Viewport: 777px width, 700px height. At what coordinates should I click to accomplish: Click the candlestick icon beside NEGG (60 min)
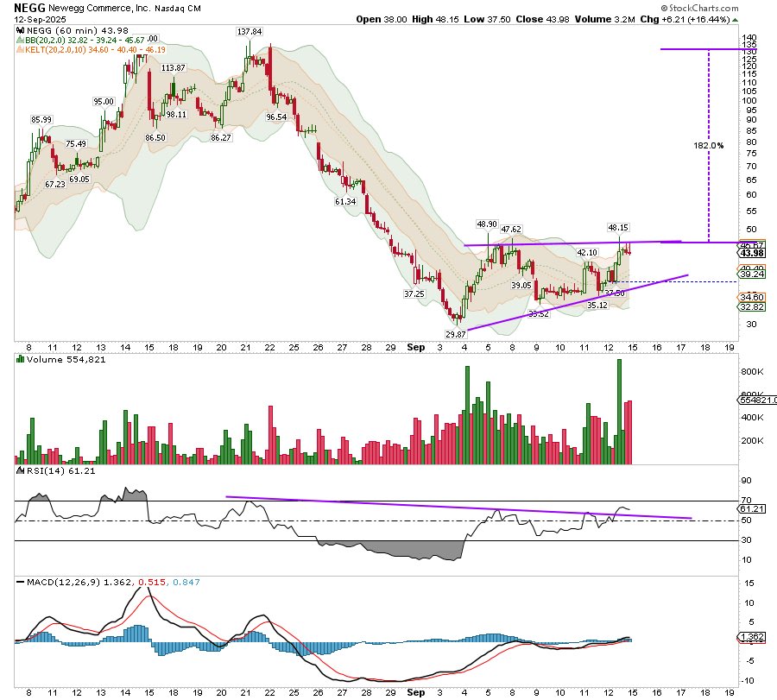point(21,31)
